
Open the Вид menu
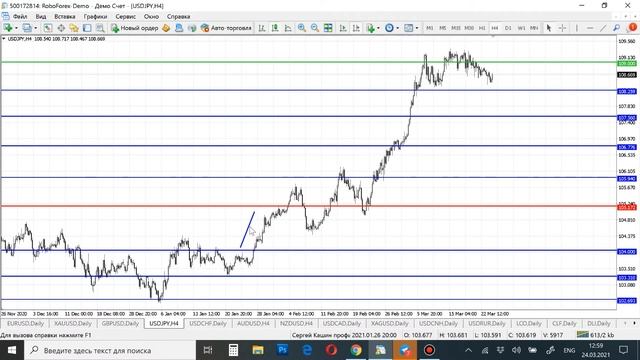click(41, 16)
